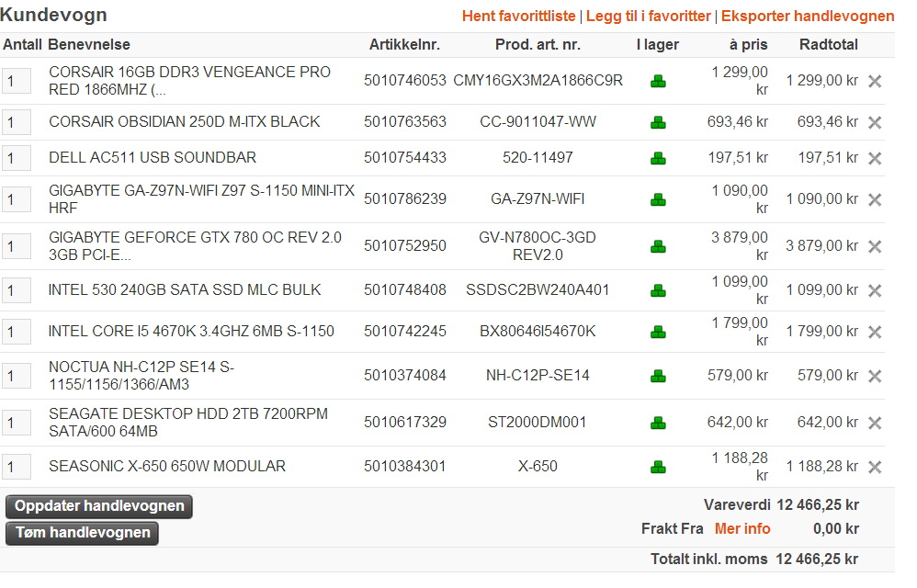
Task: Delete SEAGATE DESKTOP HDD 2TB row
Action: (875, 423)
